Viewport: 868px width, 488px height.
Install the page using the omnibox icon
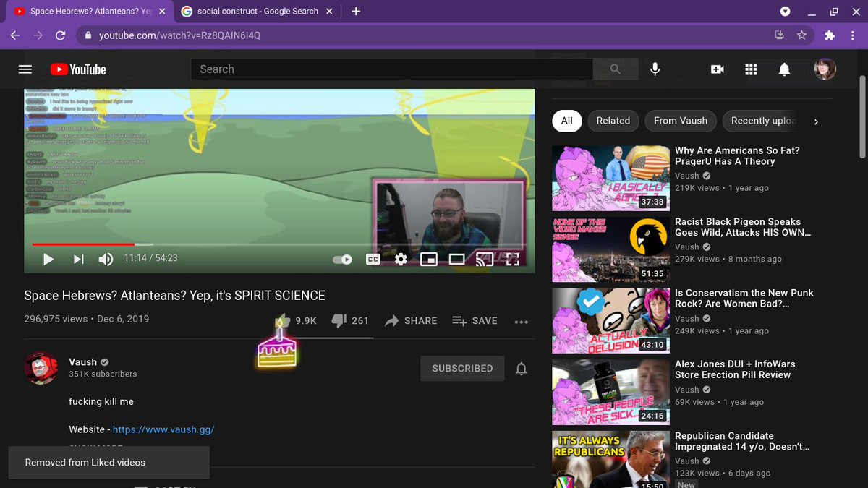(779, 35)
